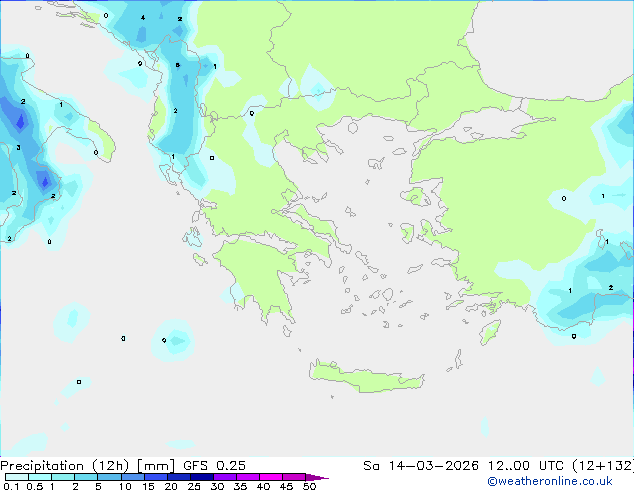Image resolution: width=634 pixels, height=490 pixels.
Task: Click the 10 mm blue legend swatch
Action: tap(133, 477)
